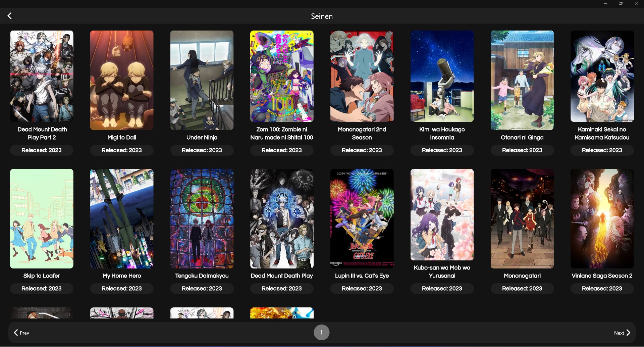Open the Lupin III vs. Cat's Eye poster

362,218
